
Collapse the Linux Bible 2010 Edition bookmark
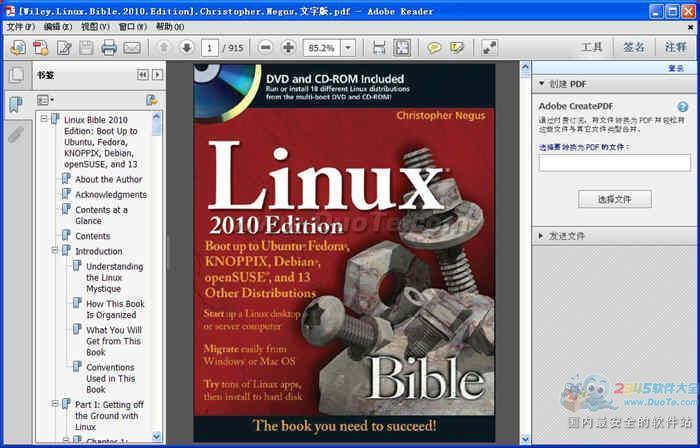pyautogui.click(x=44, y=119)
